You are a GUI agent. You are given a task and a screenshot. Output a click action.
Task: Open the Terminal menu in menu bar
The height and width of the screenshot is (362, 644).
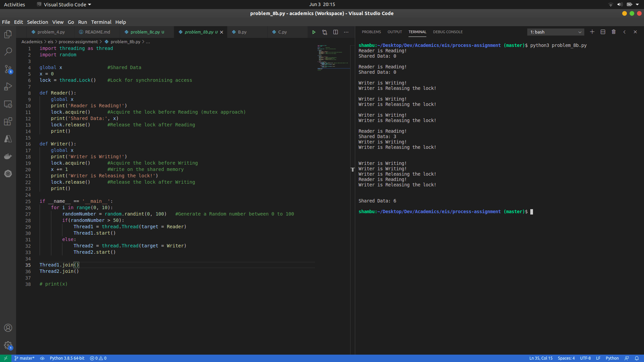(101, 22)
